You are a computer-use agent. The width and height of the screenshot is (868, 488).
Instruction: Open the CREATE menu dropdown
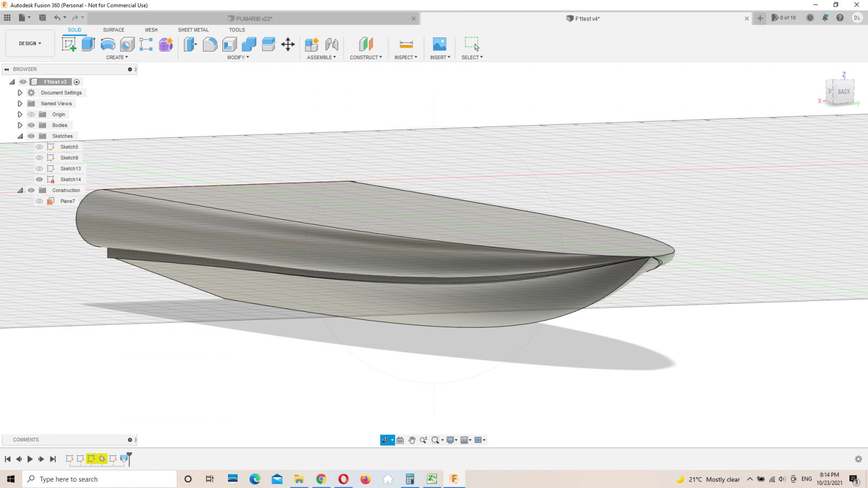(x=117, y=57)
